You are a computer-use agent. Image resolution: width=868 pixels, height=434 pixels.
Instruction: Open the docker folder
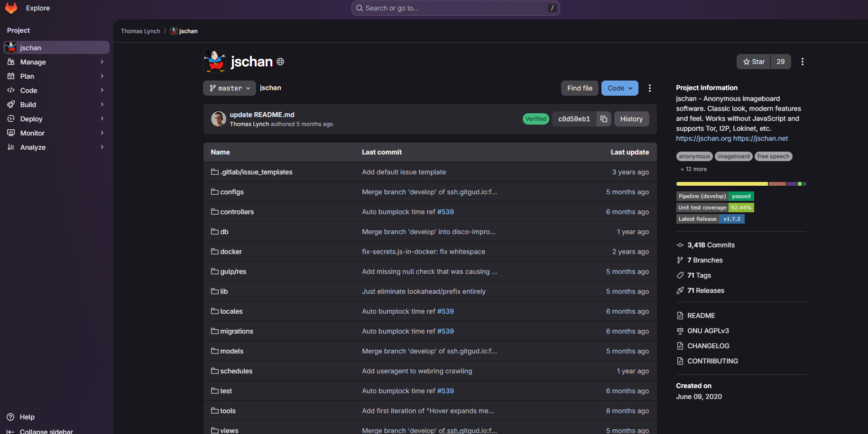[231, 252]
